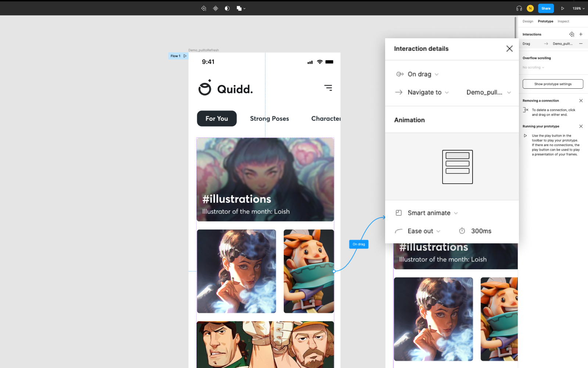
Task: Click the connection node on left frame edge
Action: [x=334, y=271]
